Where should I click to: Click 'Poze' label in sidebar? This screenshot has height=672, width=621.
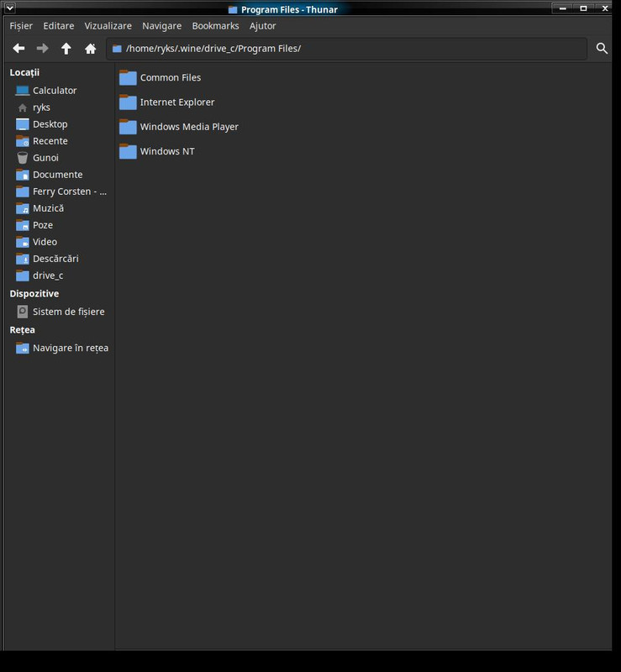coord(43,225)
